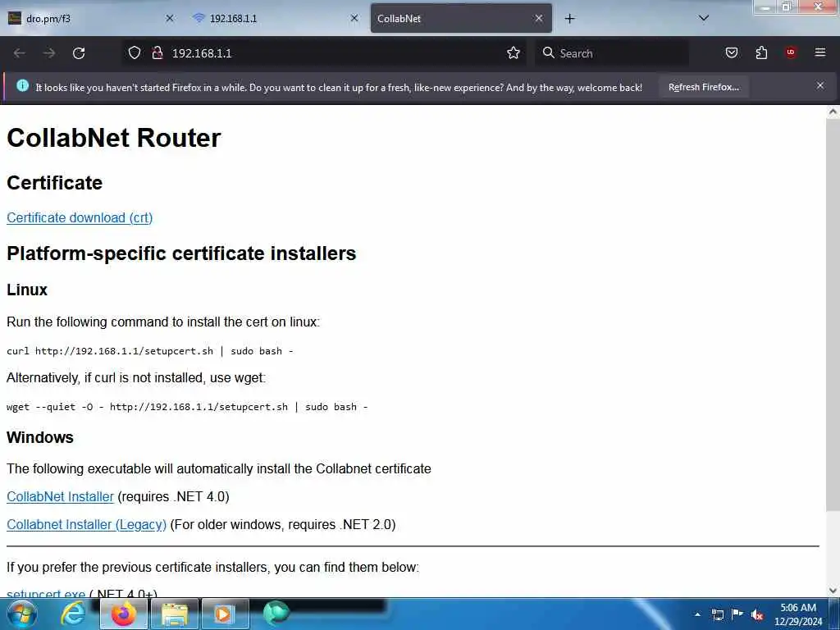
Task: Click the info icon in the notification bar
Action: (22, 85)
